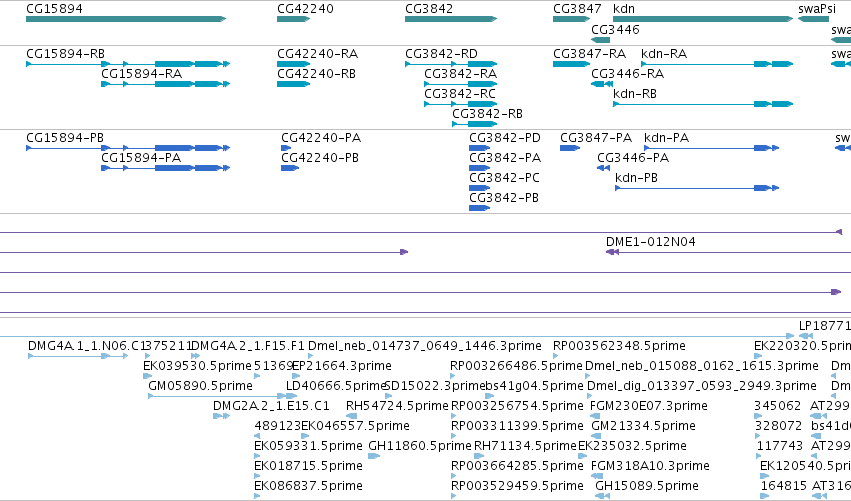This screenshot has height=501, width=851.
Task: Select EST Dmel_dig_013397_0593_2949.3prime label
Action: pos(702,386)
